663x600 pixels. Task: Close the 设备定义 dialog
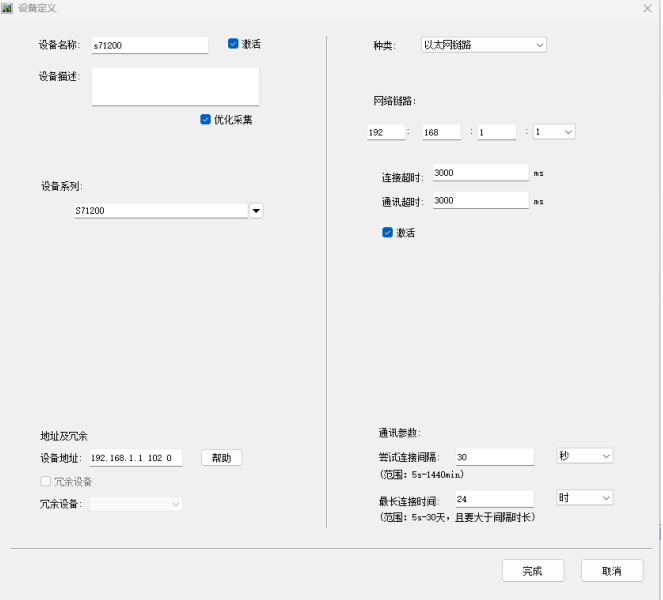tap(647, 8)
